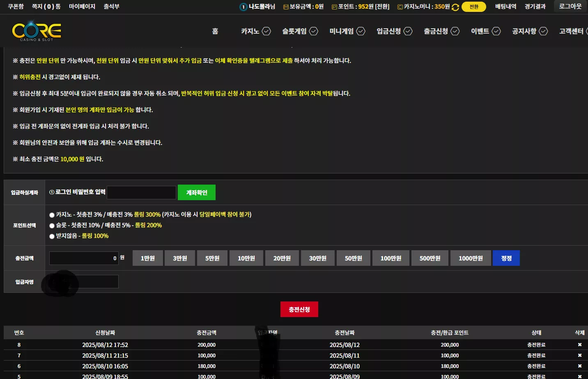Click the level 1 badge beside username
This screenshot has height=379, width=588.
243,7
